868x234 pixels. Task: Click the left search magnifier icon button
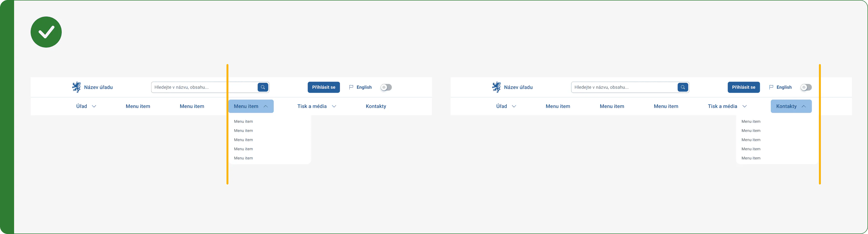point(263,87)
